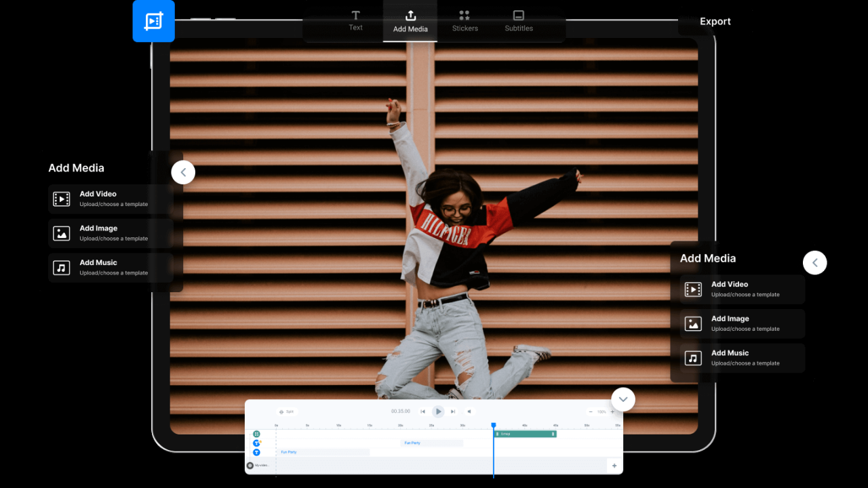
Task: Switch to the Text tab
Action: 355,21
